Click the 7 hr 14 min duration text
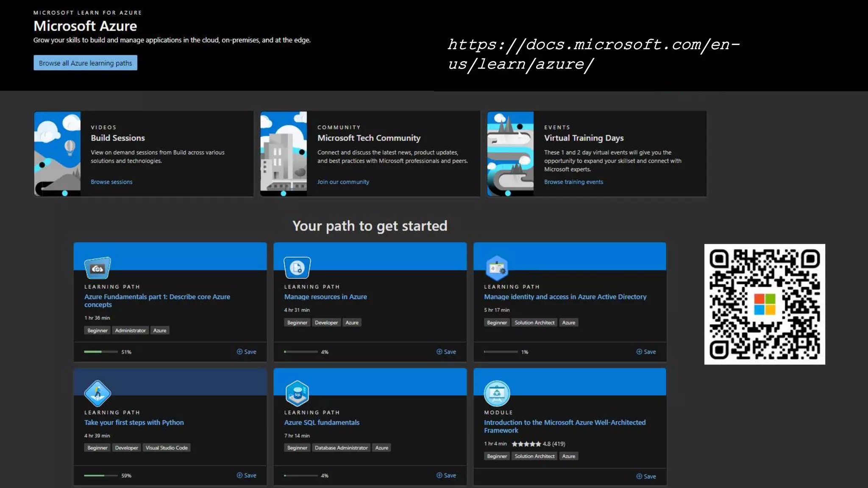Screen dimensions: 868x488 point(297,435)
